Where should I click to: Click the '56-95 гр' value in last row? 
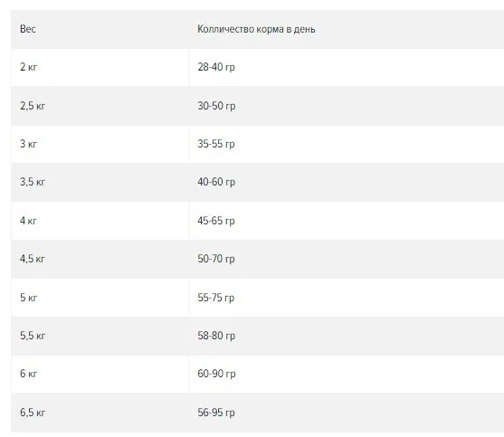pyautogui.click(x=216, y=413)
